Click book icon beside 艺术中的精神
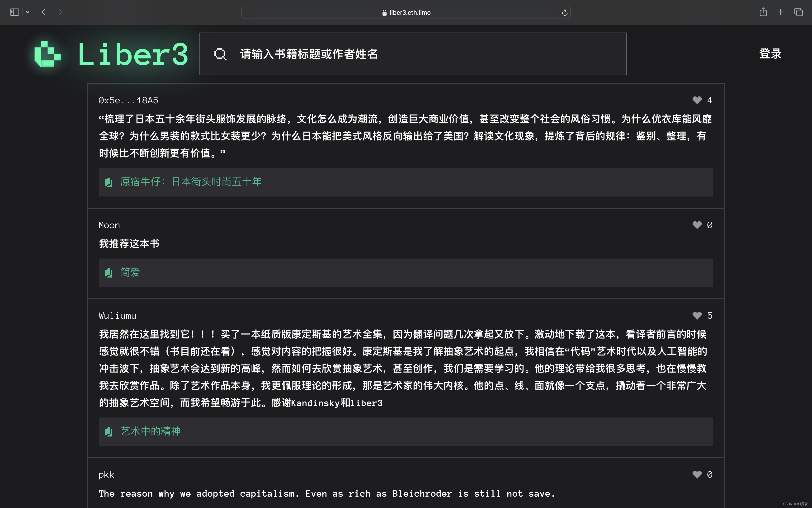 108,432
